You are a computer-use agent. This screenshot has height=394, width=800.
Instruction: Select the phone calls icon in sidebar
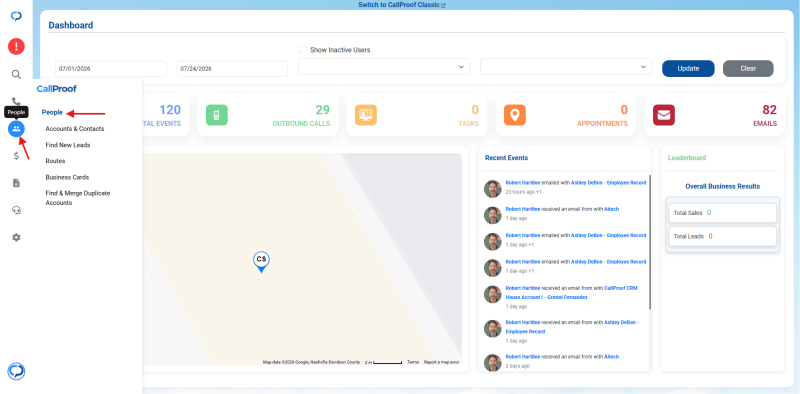(x=16, y=101)
